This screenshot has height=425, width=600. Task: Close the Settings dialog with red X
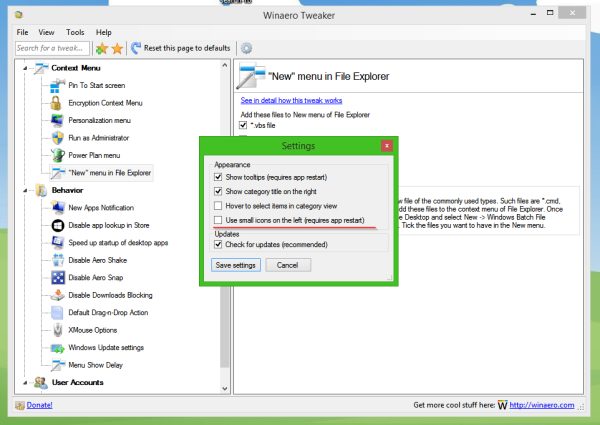point(387,146)
